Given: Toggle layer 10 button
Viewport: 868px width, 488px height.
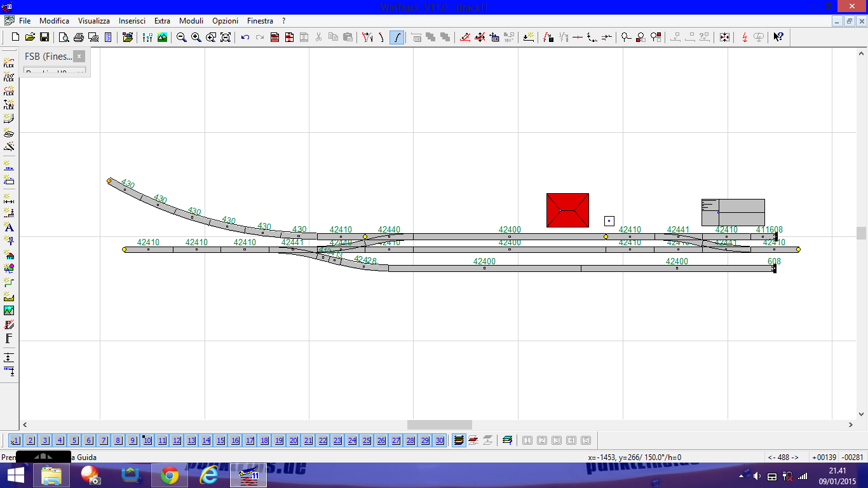Looking at the screenshot, I should pos(147,440).
